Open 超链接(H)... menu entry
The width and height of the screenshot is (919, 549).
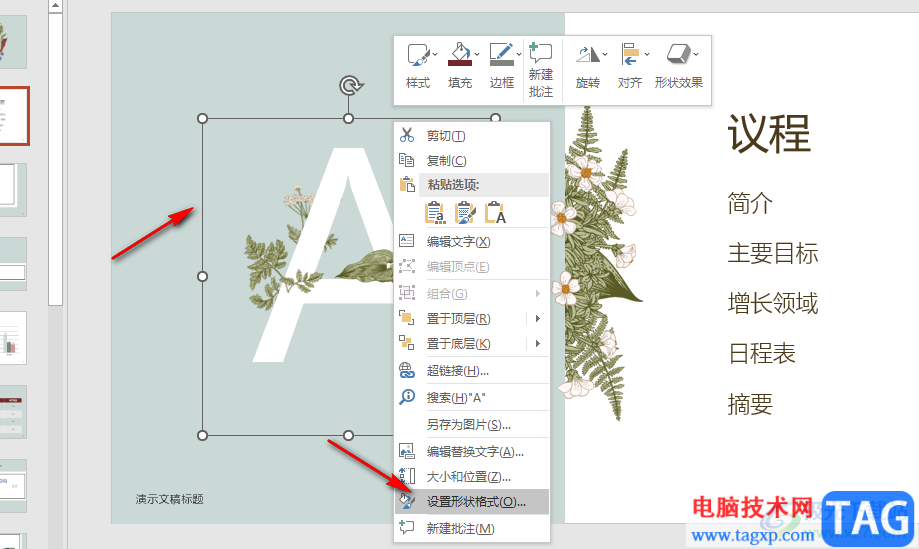click(472, 371)
